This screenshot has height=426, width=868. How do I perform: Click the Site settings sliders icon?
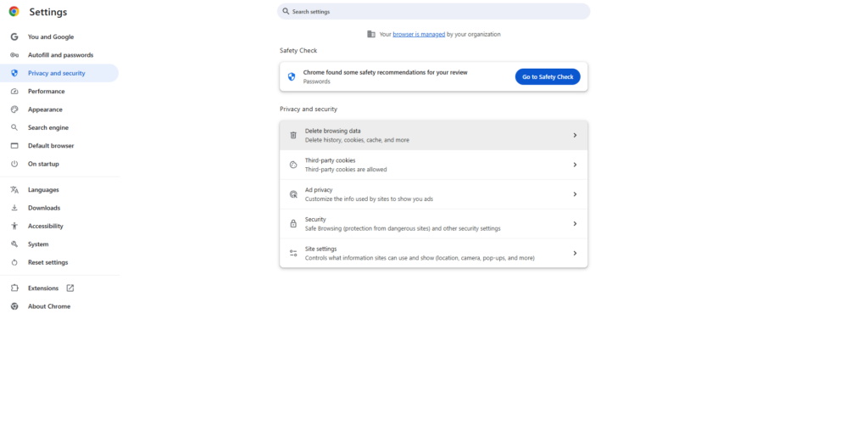293,253
